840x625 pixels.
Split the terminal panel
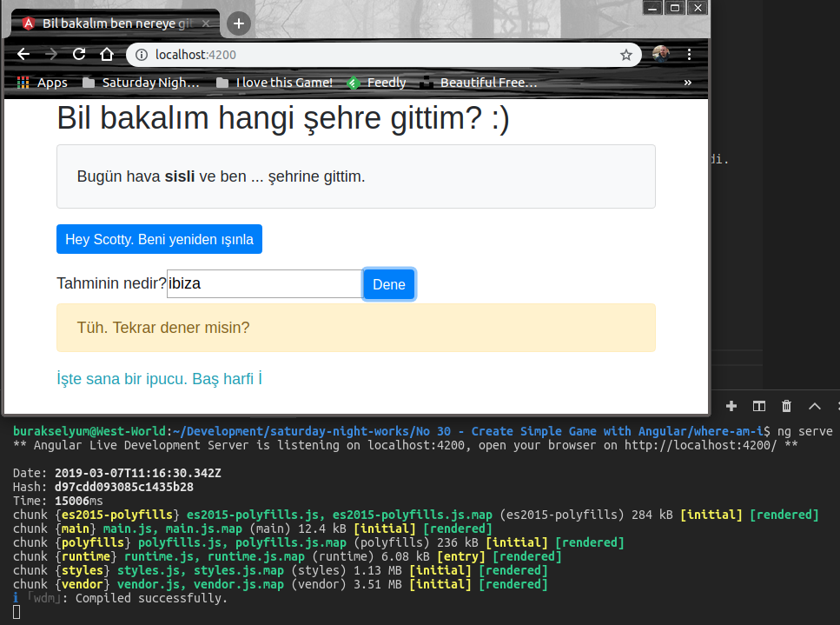(758, 406)
